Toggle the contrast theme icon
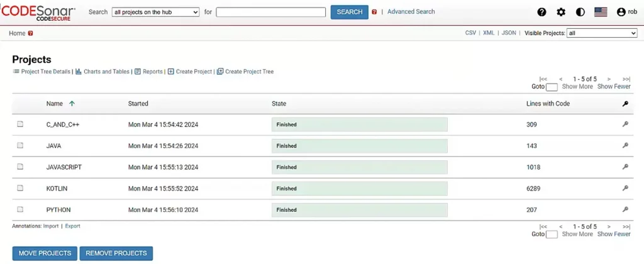The image size is (644, 264). point(580,12)
